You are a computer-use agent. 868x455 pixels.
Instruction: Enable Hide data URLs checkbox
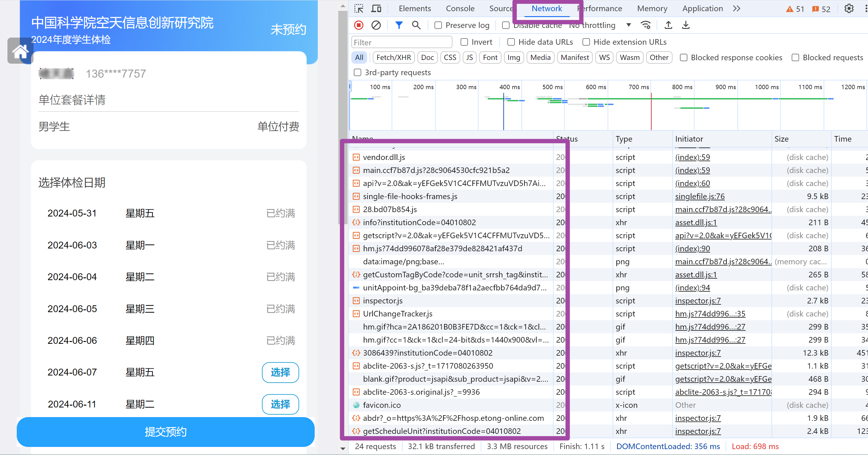tap(511, 42)
